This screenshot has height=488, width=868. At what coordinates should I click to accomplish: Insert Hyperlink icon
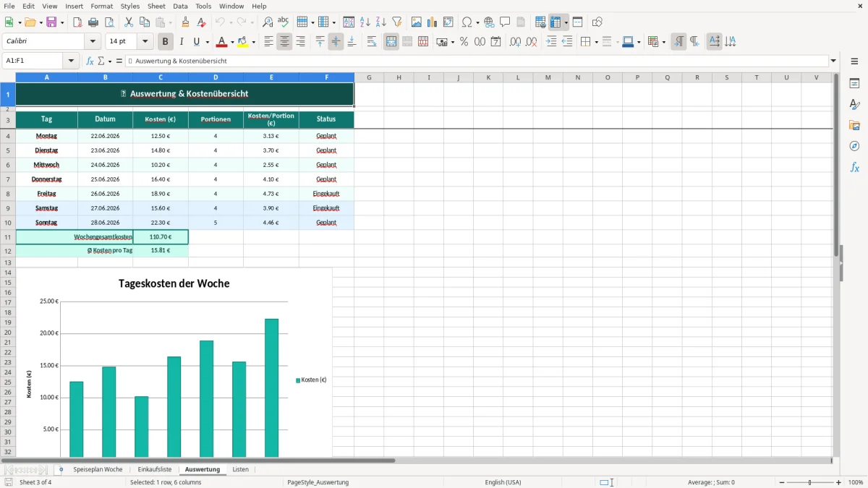pyautogui.click(x=489, y=22)
